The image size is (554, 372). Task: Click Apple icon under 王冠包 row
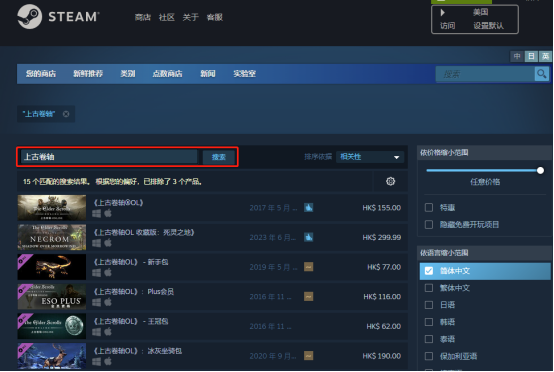(108, 332)
